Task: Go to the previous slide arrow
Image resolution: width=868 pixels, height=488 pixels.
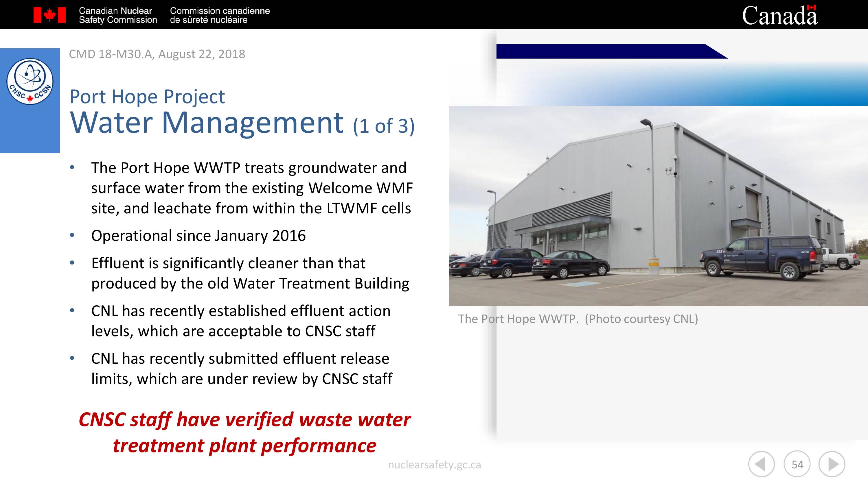Action: point(761,464)
